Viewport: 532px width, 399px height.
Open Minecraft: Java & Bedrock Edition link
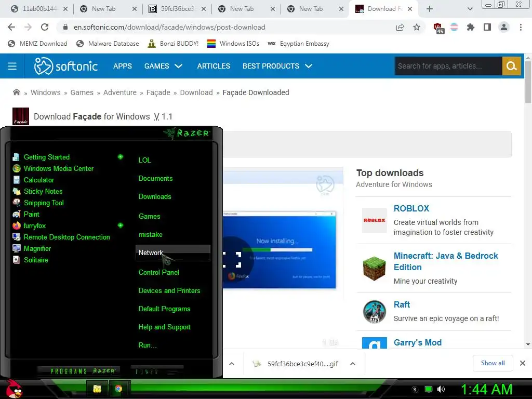coord(446,261)
